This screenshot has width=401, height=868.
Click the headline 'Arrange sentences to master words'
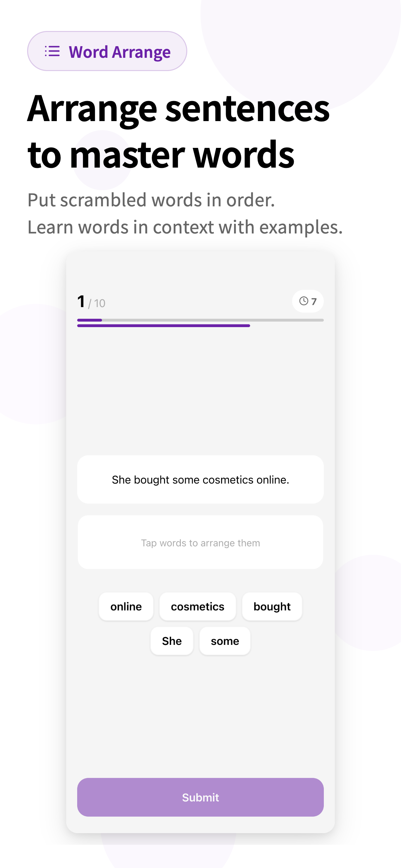tap(179, 131)
